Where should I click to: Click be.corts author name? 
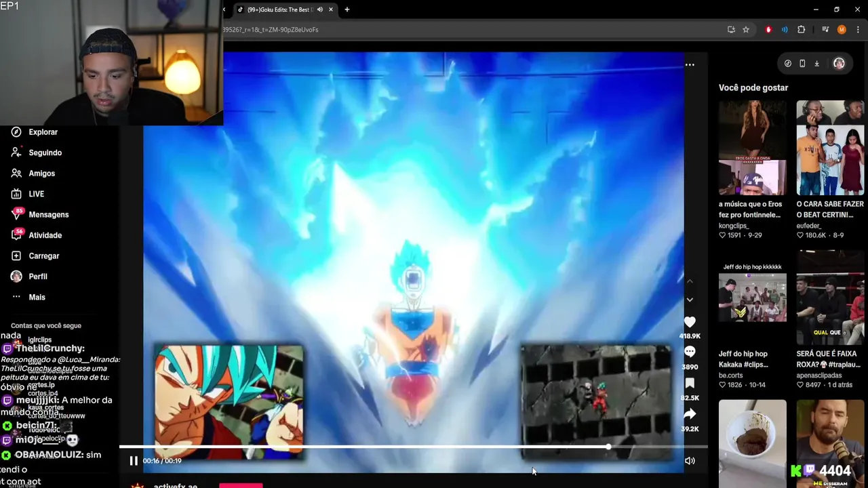[732, 375]
